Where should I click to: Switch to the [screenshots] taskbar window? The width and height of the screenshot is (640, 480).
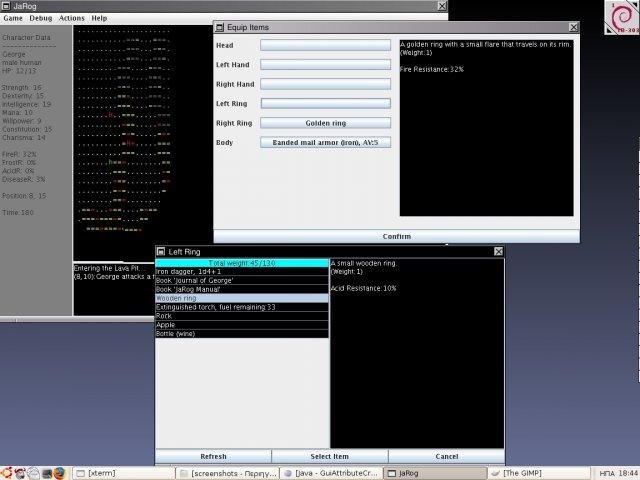pyautogui.click(x=228, y=473)
